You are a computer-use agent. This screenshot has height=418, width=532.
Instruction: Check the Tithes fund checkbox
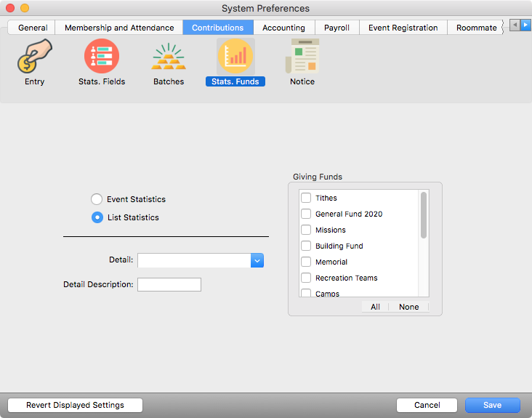(306, 198)
